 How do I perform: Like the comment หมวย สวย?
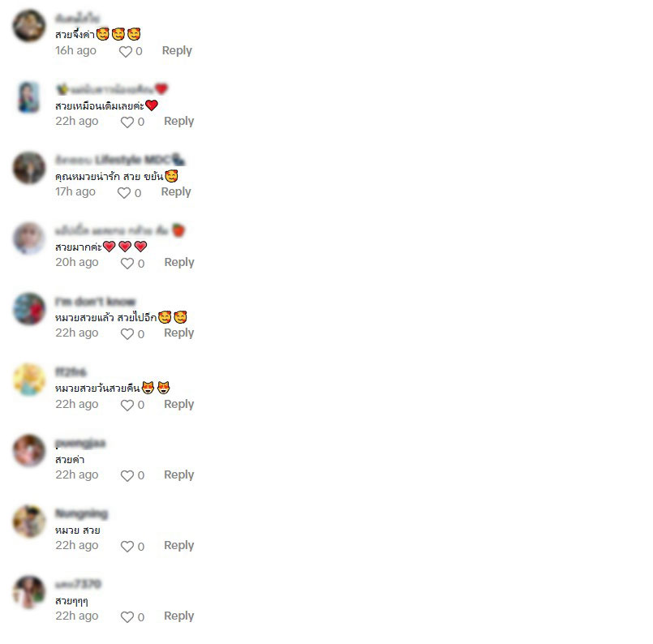click(x=127, y=547)
